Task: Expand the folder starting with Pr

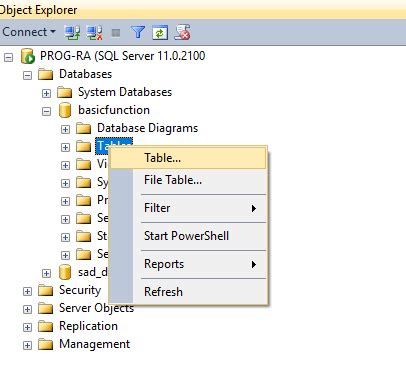Action: click(x=65, y=201)
